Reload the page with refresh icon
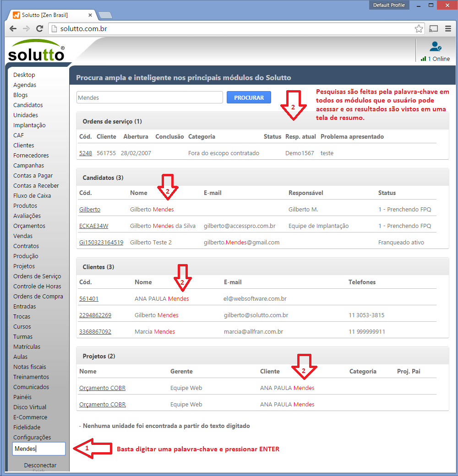 point(39,28)
